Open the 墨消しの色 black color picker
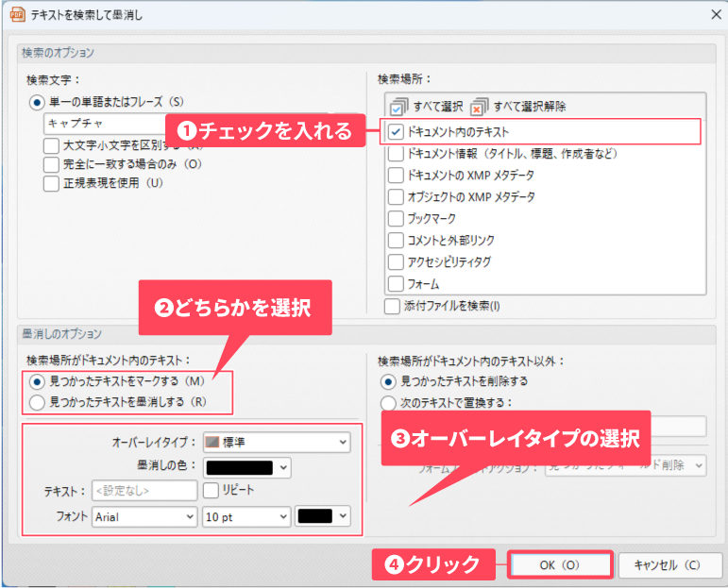 (247, 466)
